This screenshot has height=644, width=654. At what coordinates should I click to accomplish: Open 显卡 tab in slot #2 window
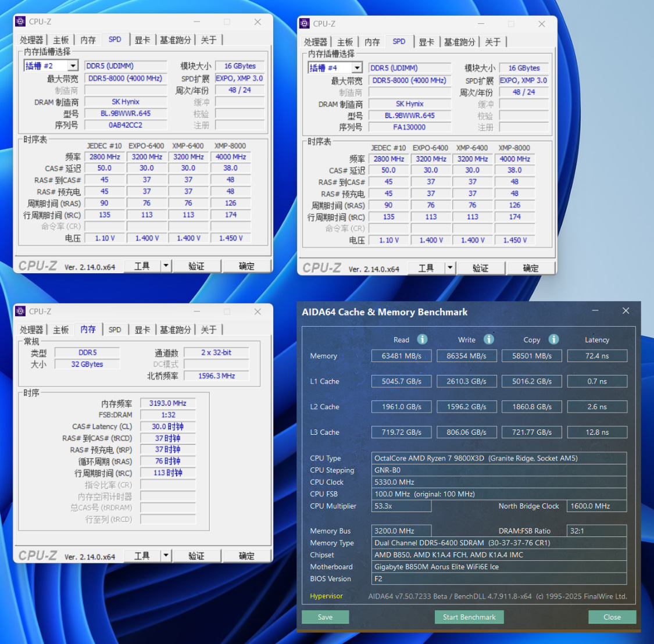click(x=142, y=40)
